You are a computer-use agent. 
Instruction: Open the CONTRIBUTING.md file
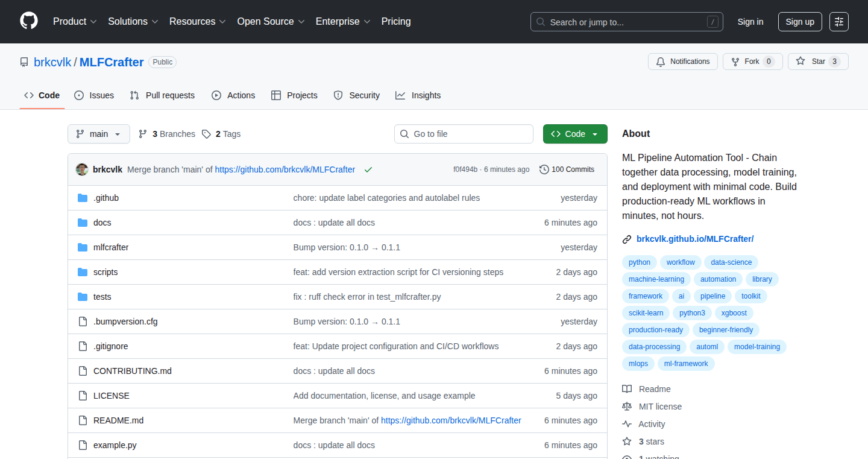click(133, 371)
